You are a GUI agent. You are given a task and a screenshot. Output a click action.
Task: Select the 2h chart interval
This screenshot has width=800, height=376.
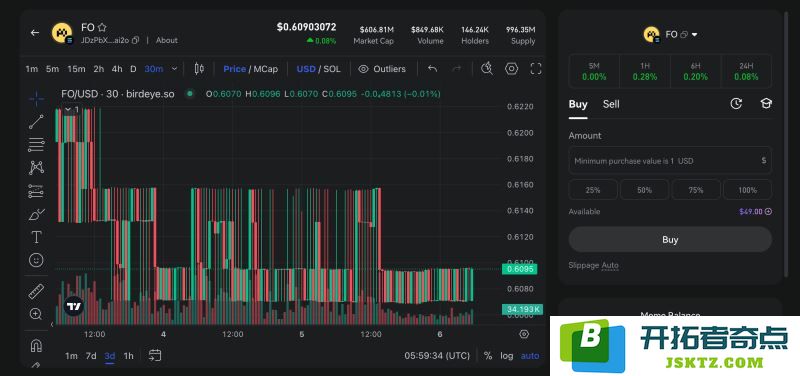click(x=98, y=69)
